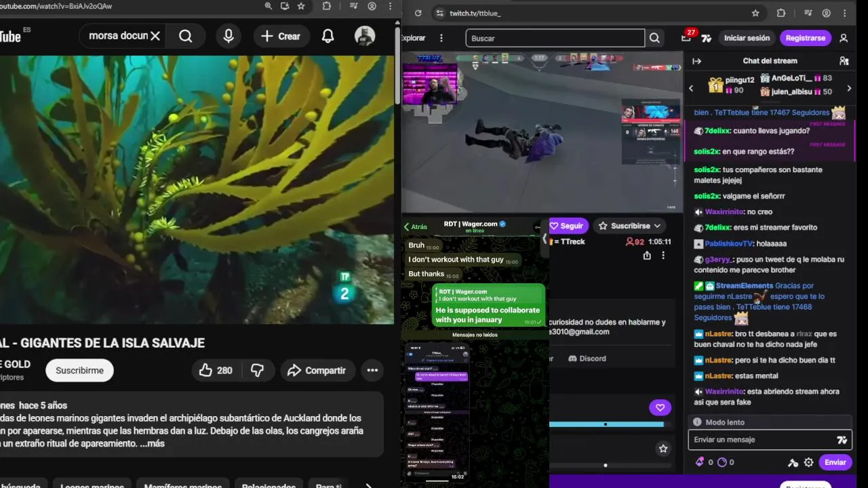868x488 pixels.
Task: Collapse the stream chat panel
Action: click(696, 61)
